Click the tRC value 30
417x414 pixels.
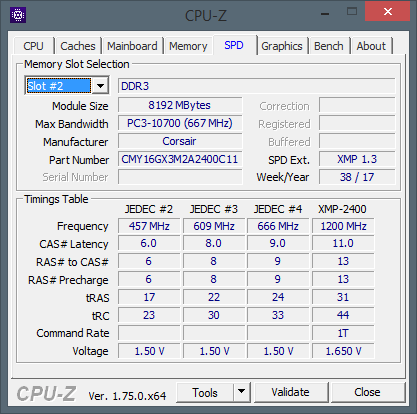214,315
